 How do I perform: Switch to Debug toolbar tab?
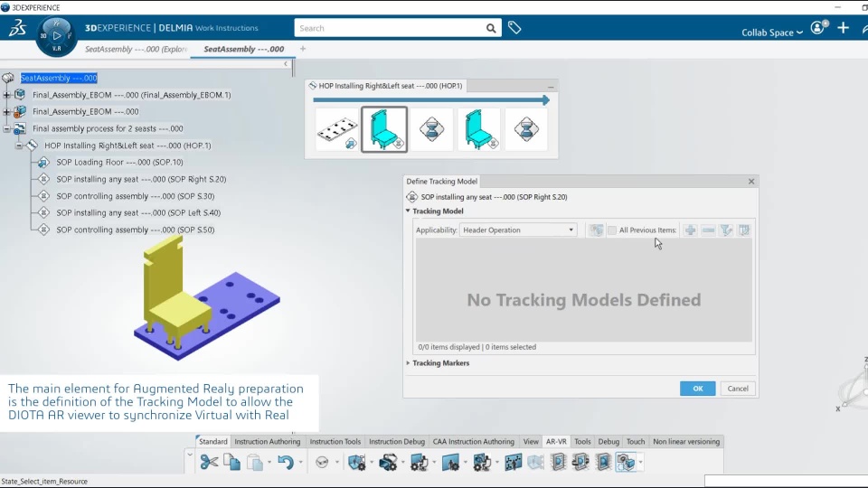coord(609,442)
